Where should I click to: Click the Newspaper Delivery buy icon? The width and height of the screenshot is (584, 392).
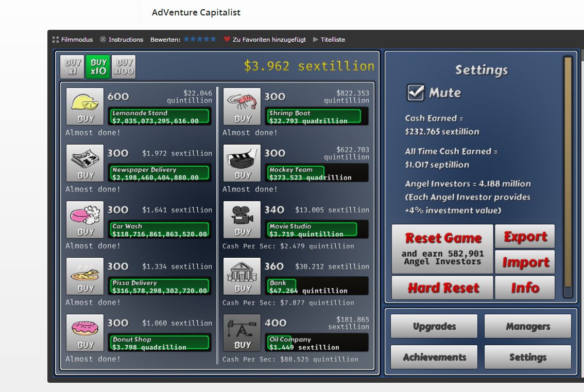(x=85, y=163)
